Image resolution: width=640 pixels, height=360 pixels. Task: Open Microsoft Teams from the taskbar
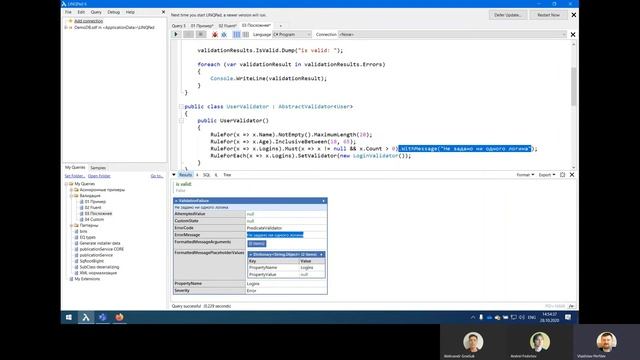[x=102, y=317]
